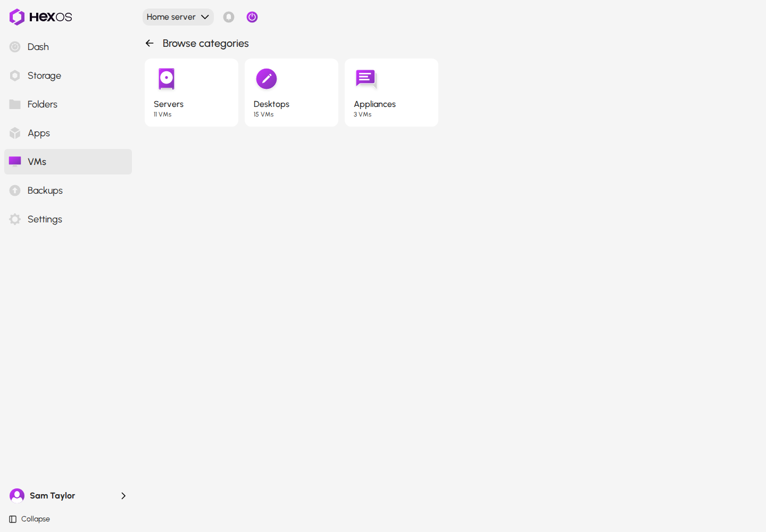Open Backups using its icon
This screenshot has height=532, width=766.
click(x=15, y=190)
